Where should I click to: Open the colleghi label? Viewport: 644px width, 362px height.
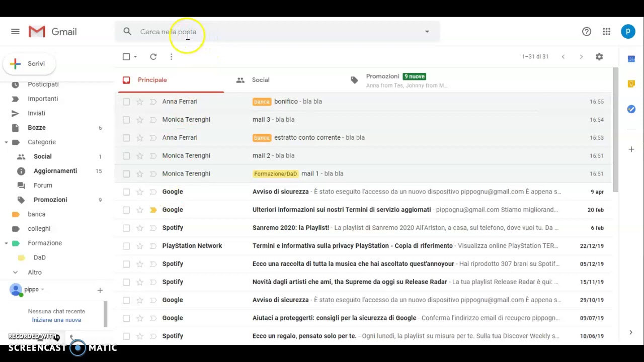[x=39, y=229]
